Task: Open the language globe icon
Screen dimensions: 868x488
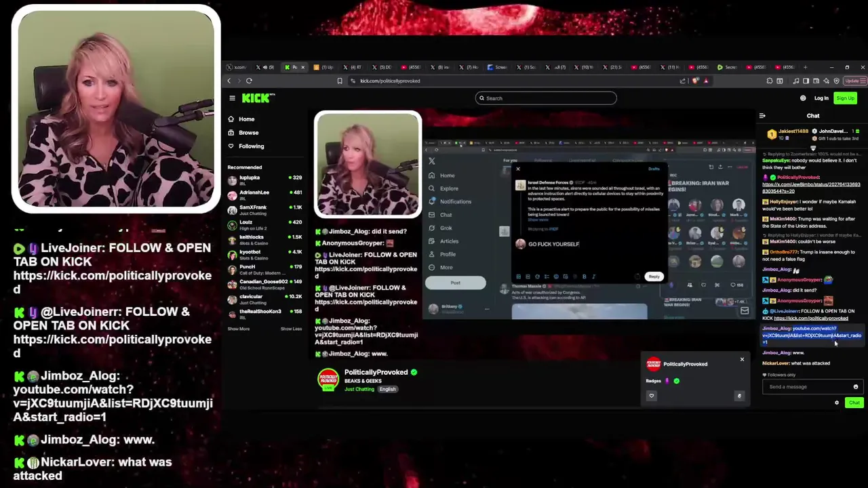Action: 803,98
